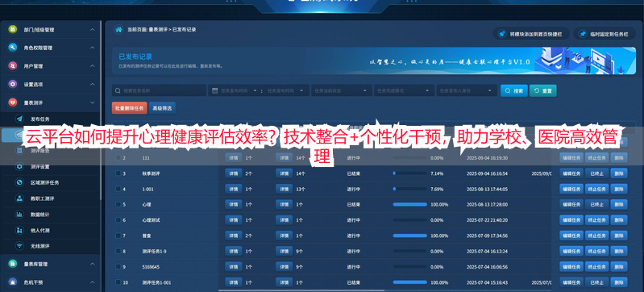Click 编辑任务 for 秋季测评 row
The height and width of the screenshot is (292, 644).
pos(571,173)
